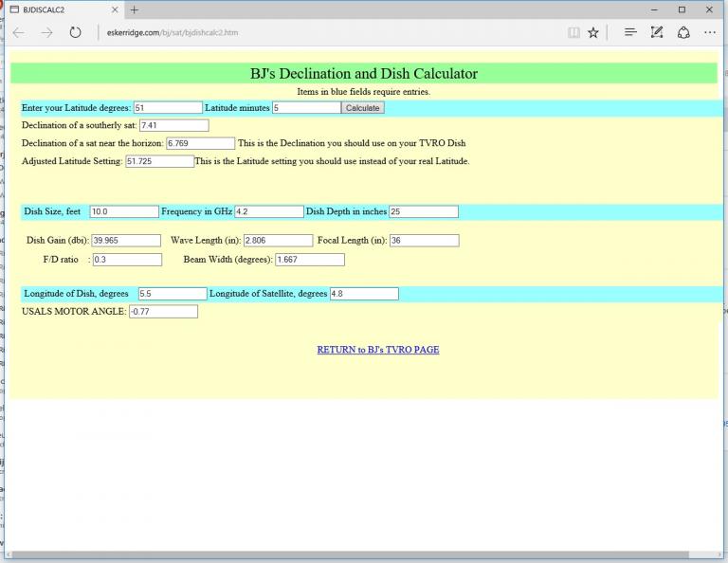Open the Share/notifications icon
728x563 pixels.
pos(683,32)
